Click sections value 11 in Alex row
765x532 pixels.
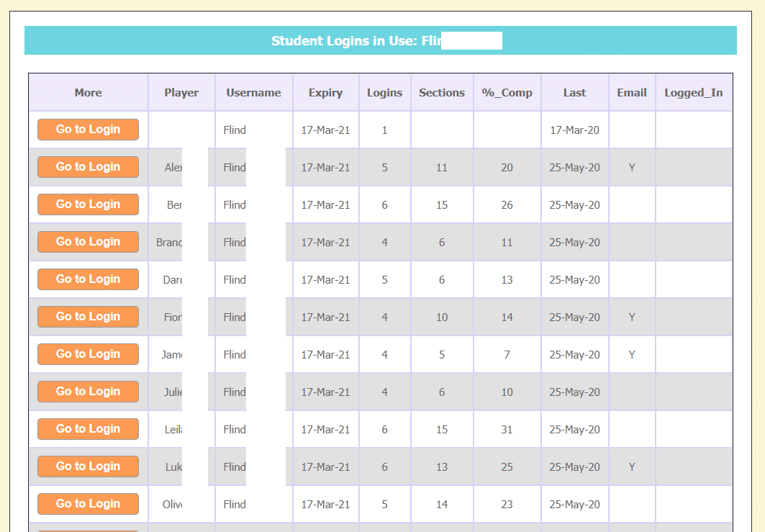(x=442, y=168)
